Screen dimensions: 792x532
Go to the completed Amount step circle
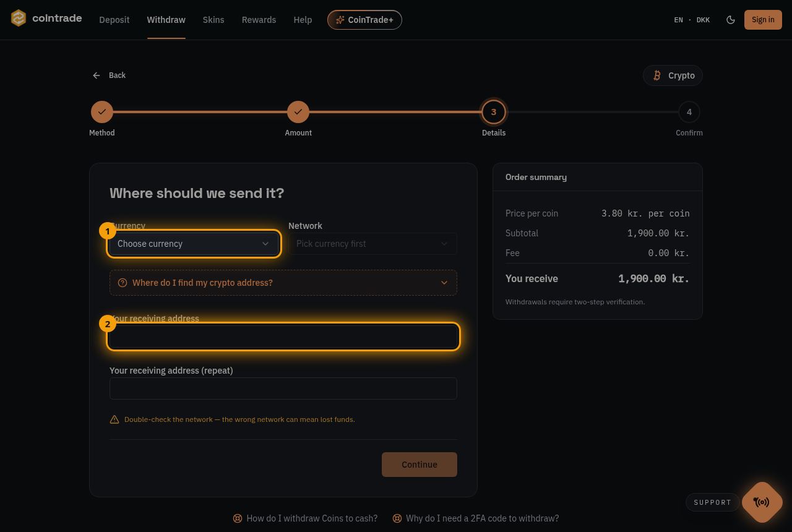tap(298, 112)
